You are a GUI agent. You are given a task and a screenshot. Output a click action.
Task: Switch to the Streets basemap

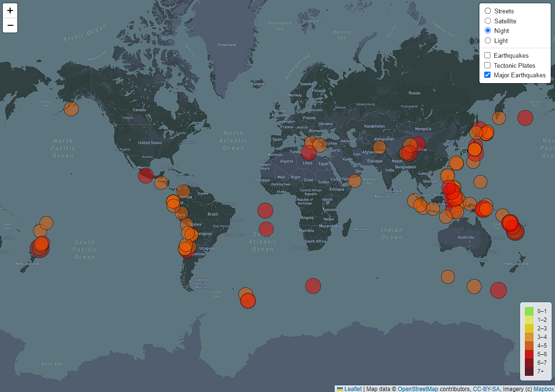tap(488, 11)
